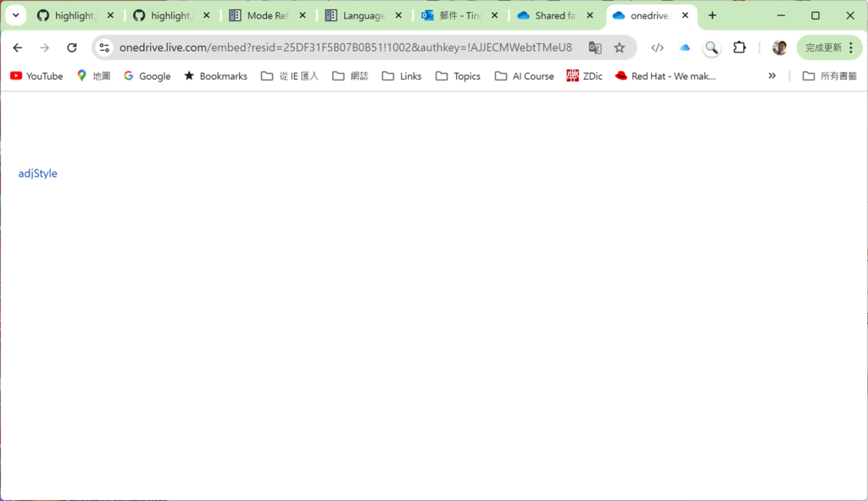This screenshot has height=501, width=868.
Task: Open the tab search dropdown arrow
Action: 15,15
